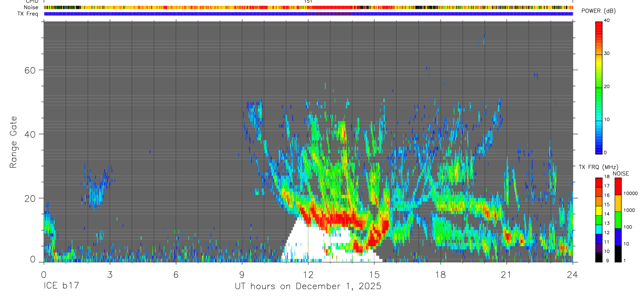This screenshot has width=644, height=297.
Task: Click the 'CPID' row label
Action: click(32, 2)
